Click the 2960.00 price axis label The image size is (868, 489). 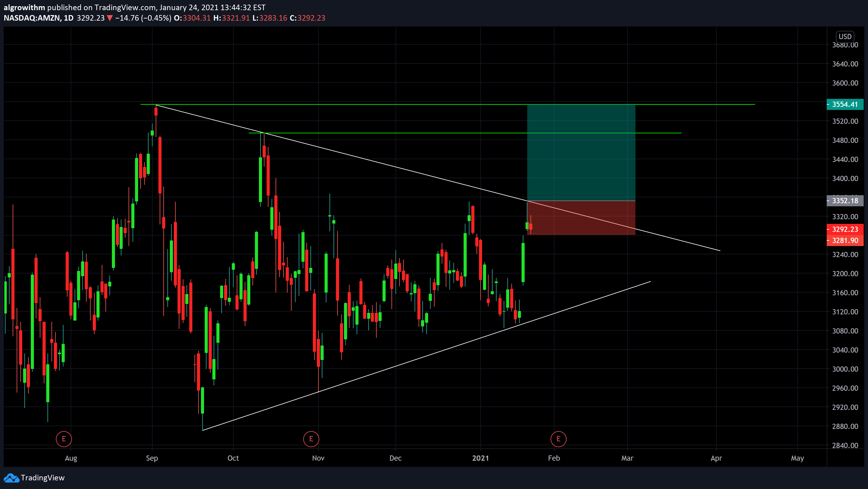tap(845, 388)
